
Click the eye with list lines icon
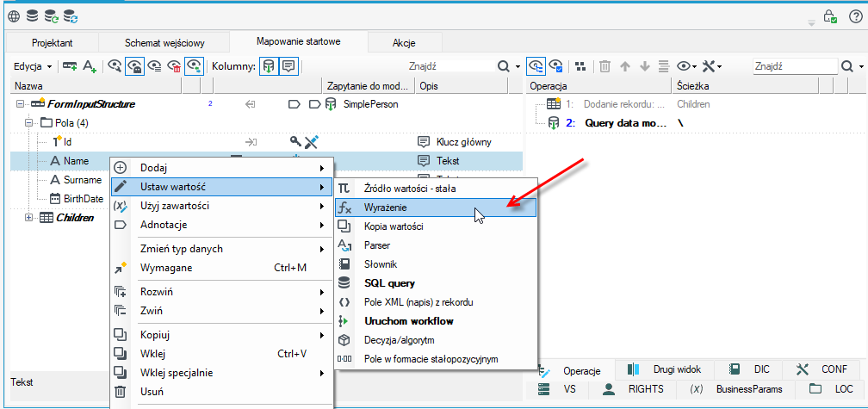pyautogui.click(x=154, y=65)
